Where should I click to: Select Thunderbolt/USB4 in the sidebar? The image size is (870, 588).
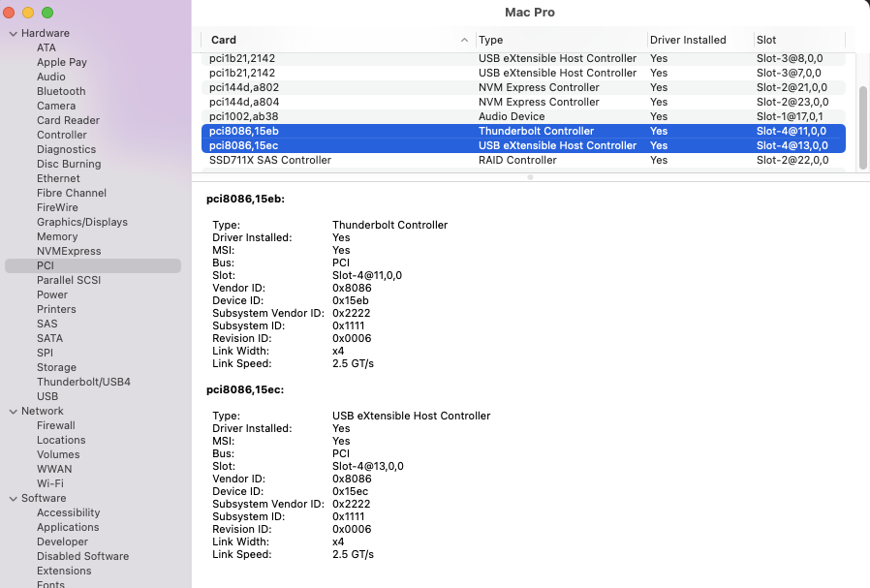[x=83, y=382]
